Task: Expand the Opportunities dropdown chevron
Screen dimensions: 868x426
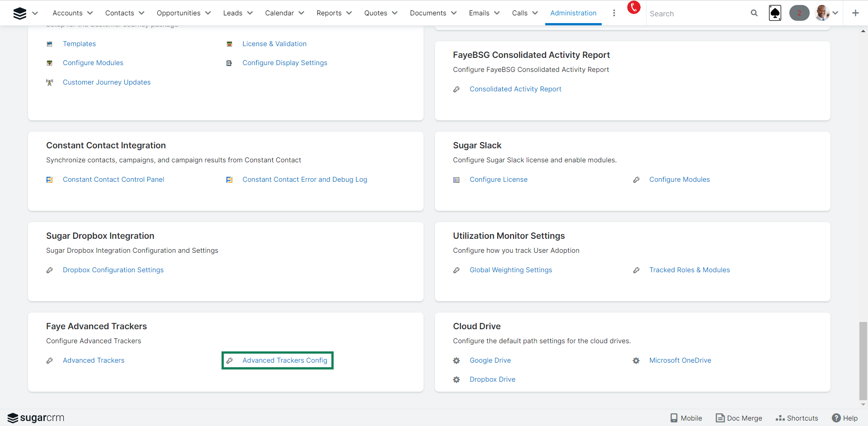Action: click(208, 13)
